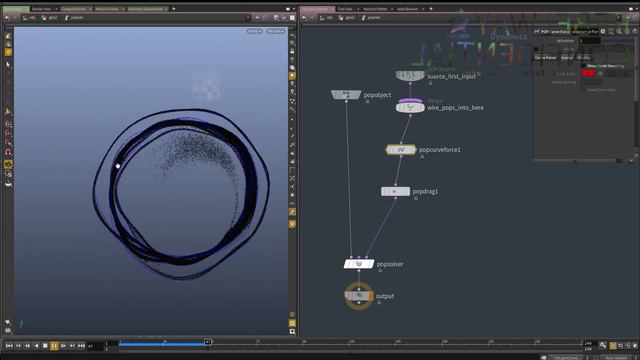This screenshot has height=360, width=640.
Task: Toggle orange display flag on output node
Action: 371,296
